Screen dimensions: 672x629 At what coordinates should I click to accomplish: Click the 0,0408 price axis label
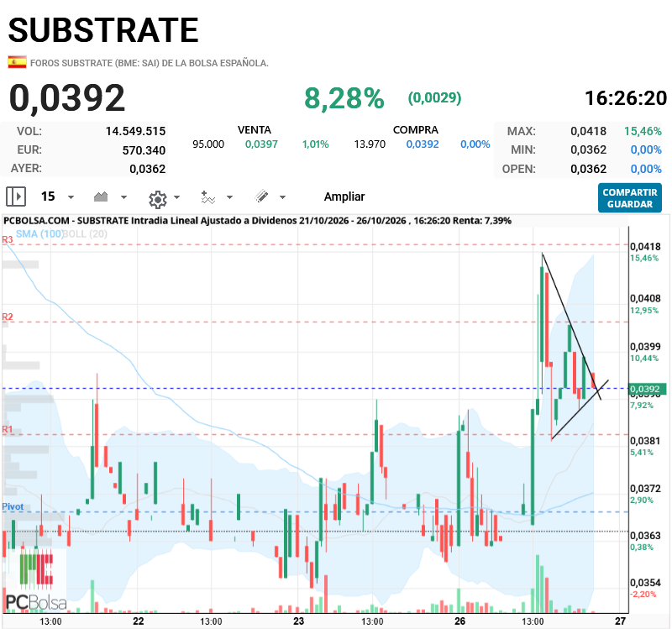tap(645, 298)
